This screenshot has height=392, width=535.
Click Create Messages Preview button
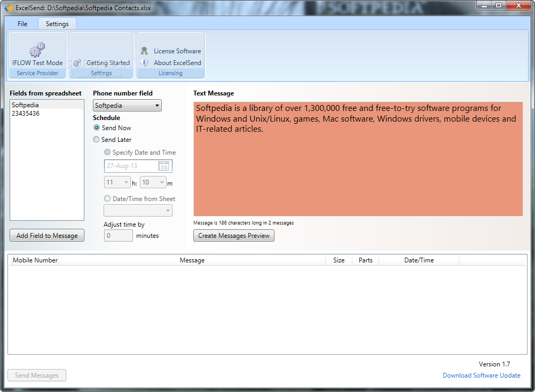click(234, 236)
